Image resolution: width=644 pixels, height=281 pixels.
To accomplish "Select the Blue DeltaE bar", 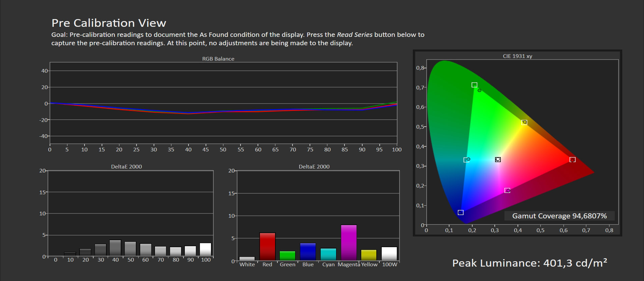I will pos(308,252).
